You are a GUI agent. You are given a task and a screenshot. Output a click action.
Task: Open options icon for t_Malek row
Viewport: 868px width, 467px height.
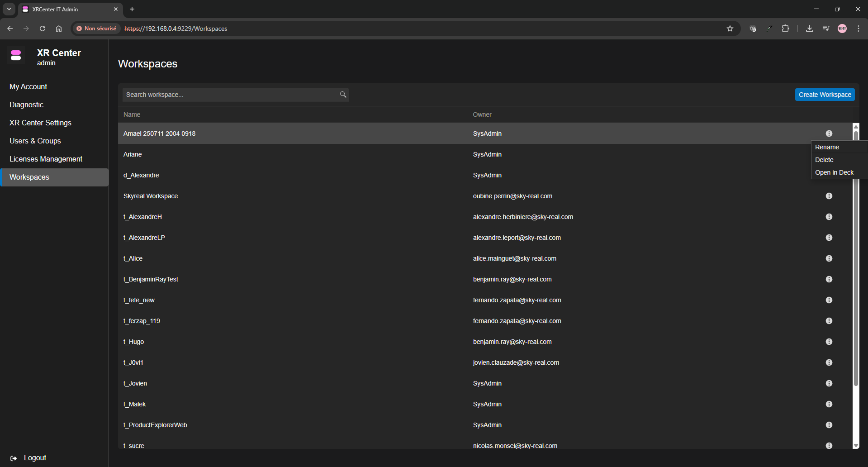(829, 404)
